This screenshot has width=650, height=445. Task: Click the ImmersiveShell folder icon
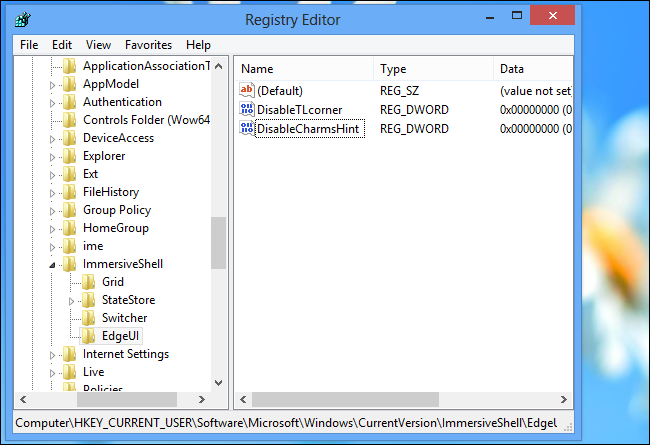70,264
